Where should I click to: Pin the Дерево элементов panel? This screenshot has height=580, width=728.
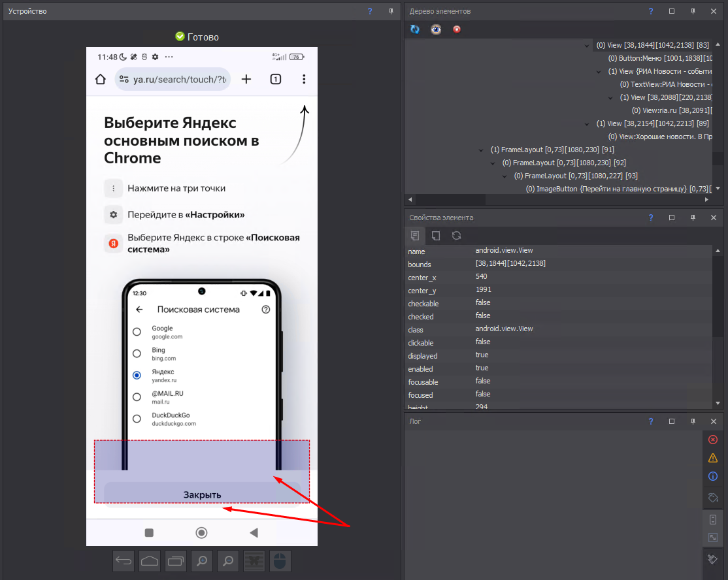[x=693, y=11]
